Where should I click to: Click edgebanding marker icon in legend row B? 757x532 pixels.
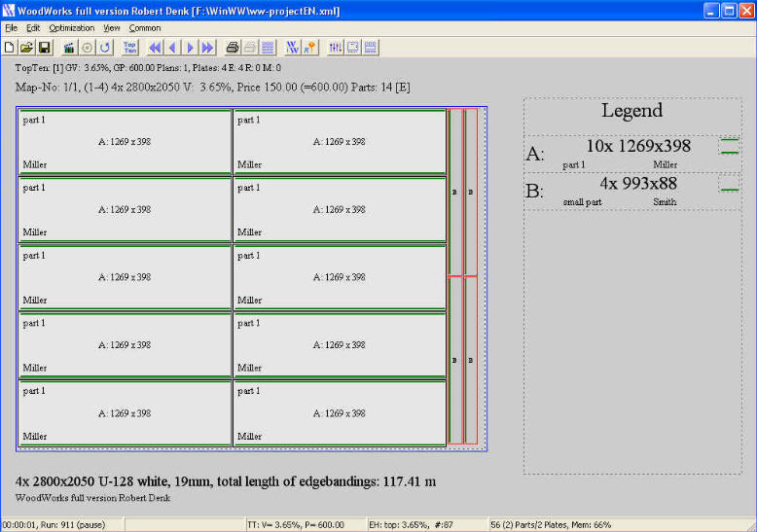point(730,184)
